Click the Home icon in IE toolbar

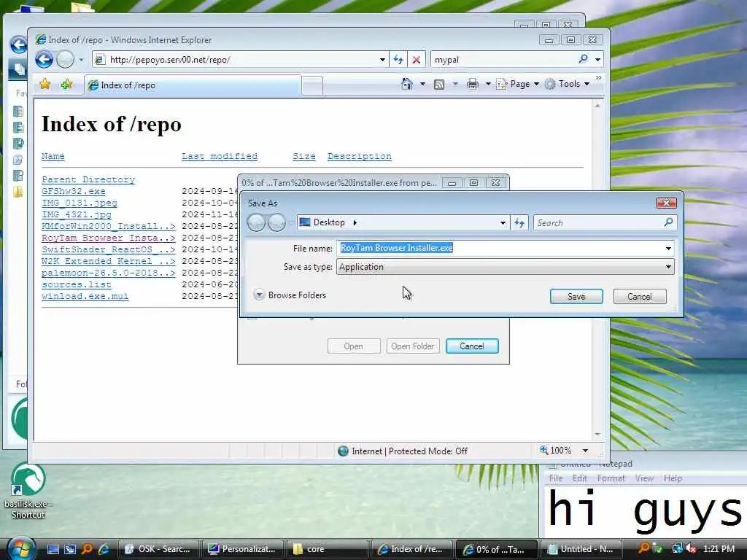tap(407, 84)
